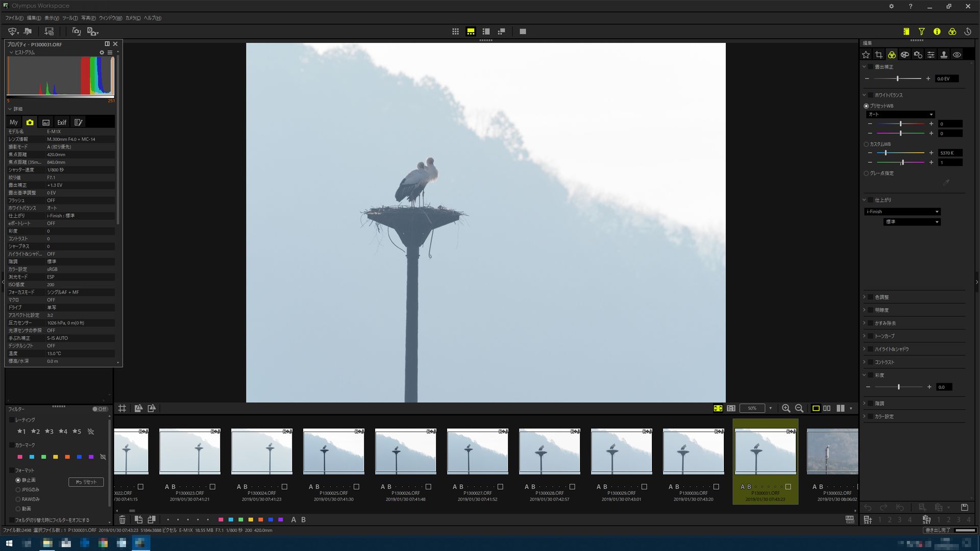Enable the レーティング filter checkbox

pos(11,420)
